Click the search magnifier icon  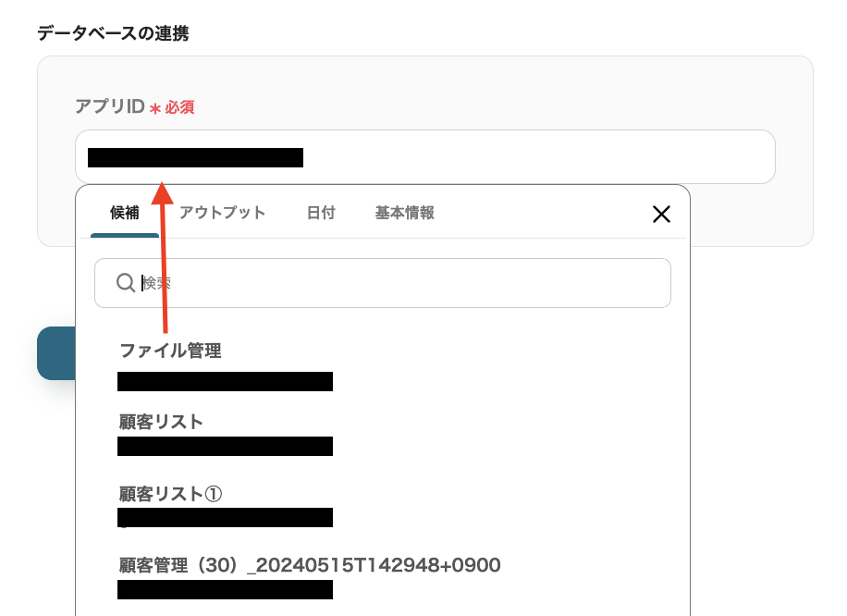pos(126,283)
